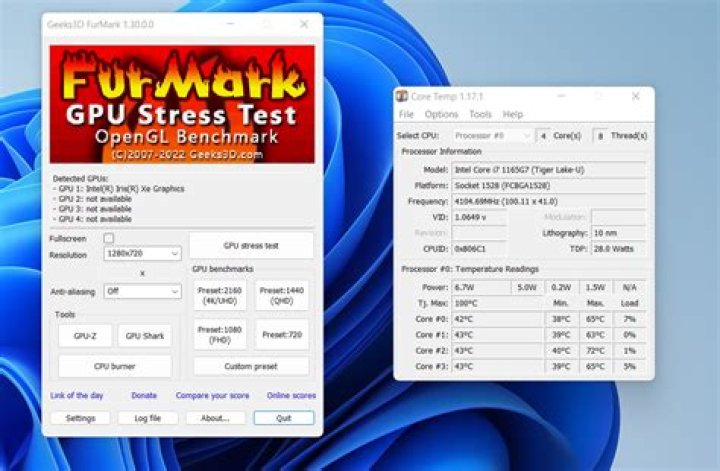Open the Online scores link

pyautogui.click(x=292, y=395)
